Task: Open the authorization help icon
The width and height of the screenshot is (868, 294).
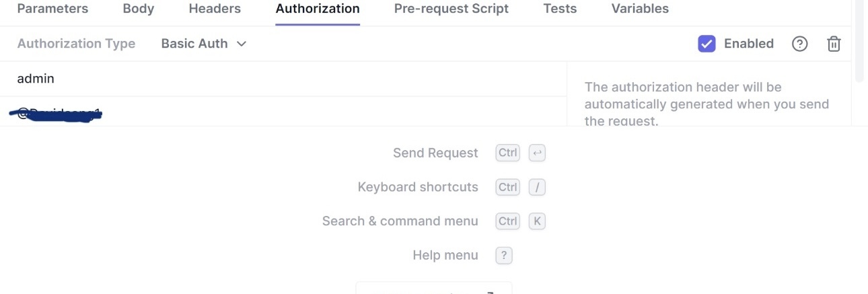Action: [799, 44]
